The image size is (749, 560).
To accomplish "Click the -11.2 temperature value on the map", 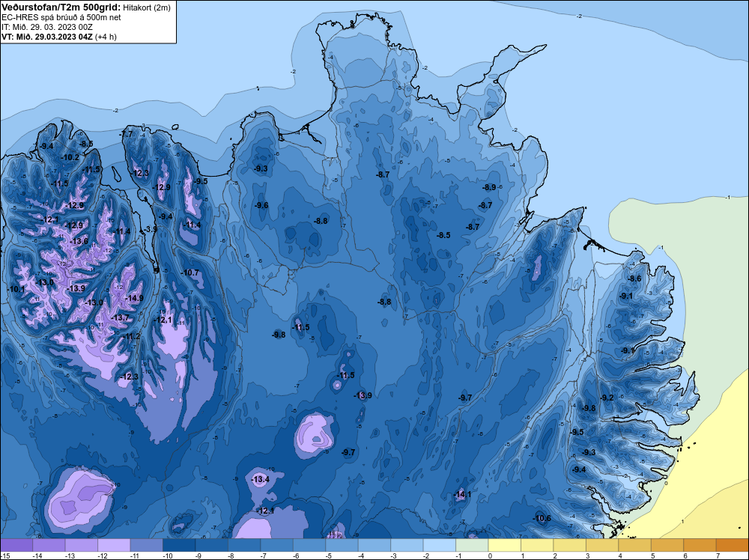I will 131,336.
